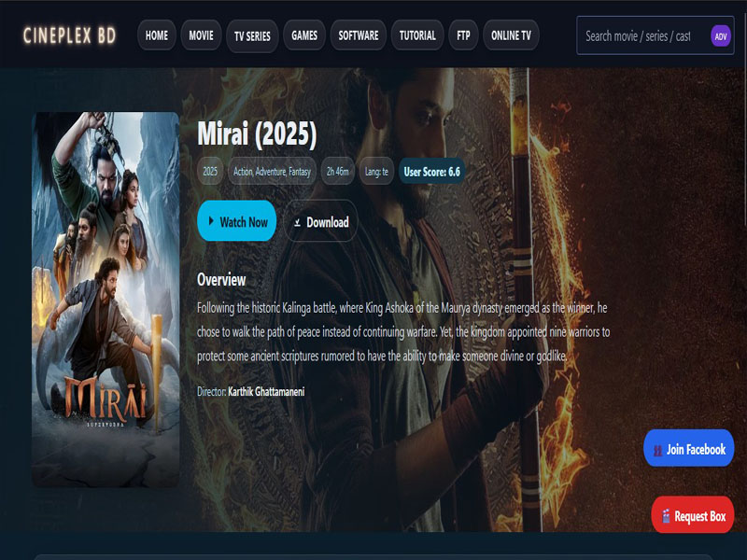
Task: Navigate to the SOFTWARE section
Action: point(359,35)
